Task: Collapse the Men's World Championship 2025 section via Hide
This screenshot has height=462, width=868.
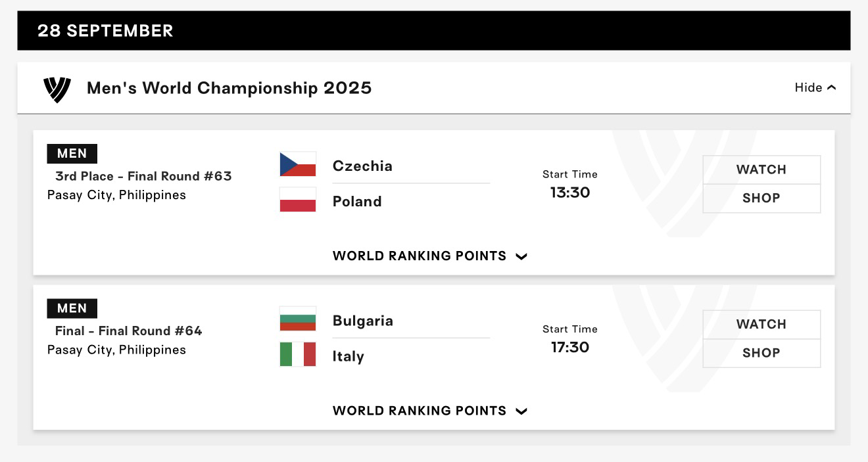Action: tap(815, 87)
